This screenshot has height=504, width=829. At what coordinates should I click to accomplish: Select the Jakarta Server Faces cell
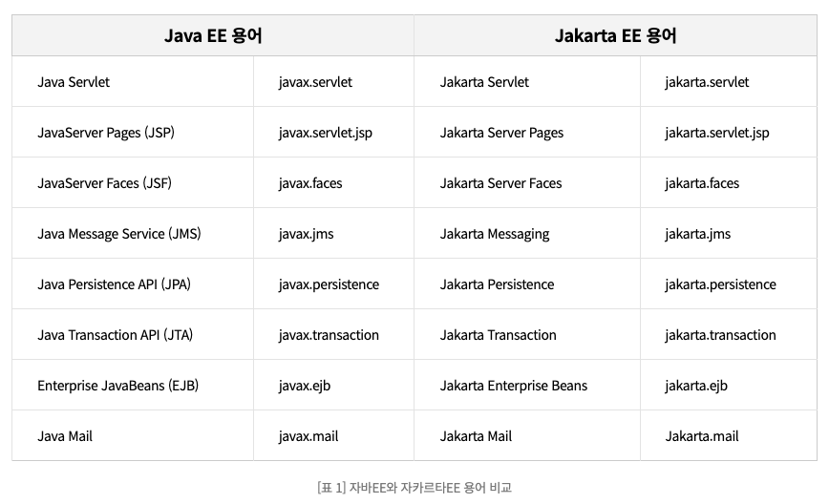coord(500,183)
